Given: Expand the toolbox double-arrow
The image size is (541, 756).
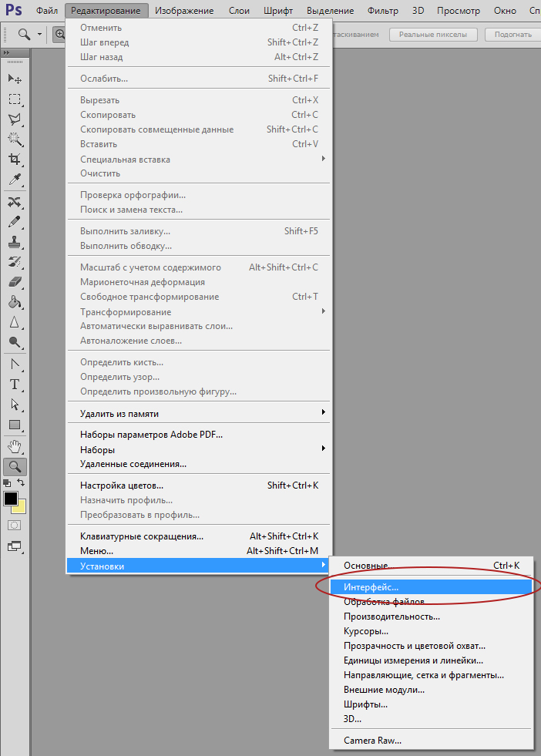Looking at the screenshot, I should [x=7, y=52].
